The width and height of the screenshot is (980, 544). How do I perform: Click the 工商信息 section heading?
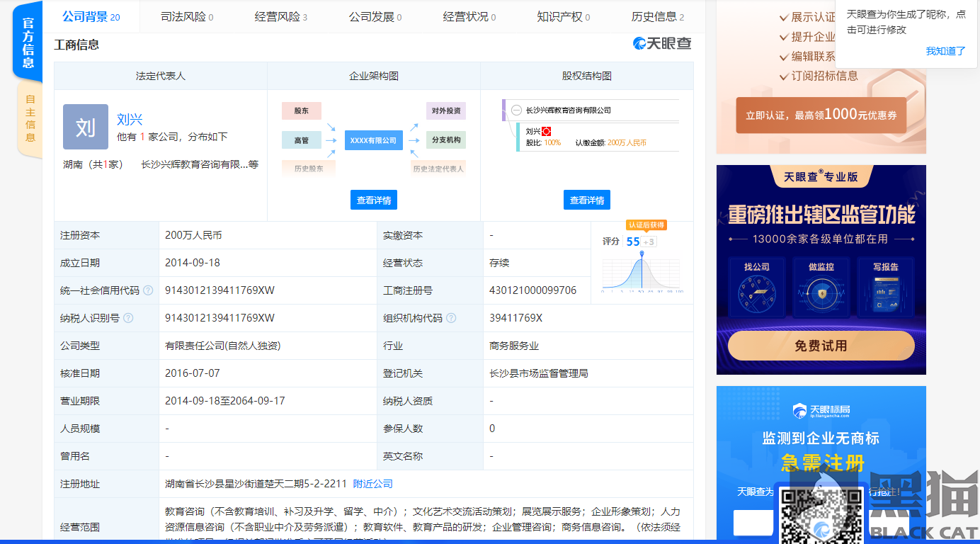click(x=76, y=45)
